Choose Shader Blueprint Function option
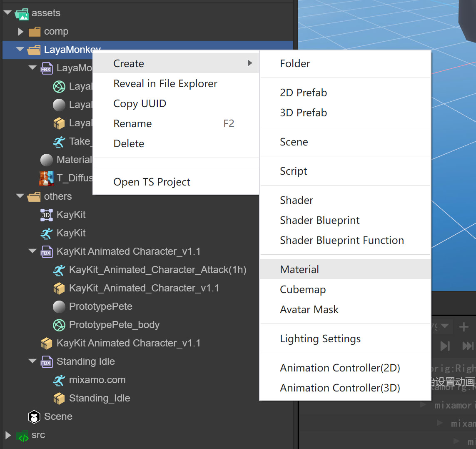 click(341, 240)
